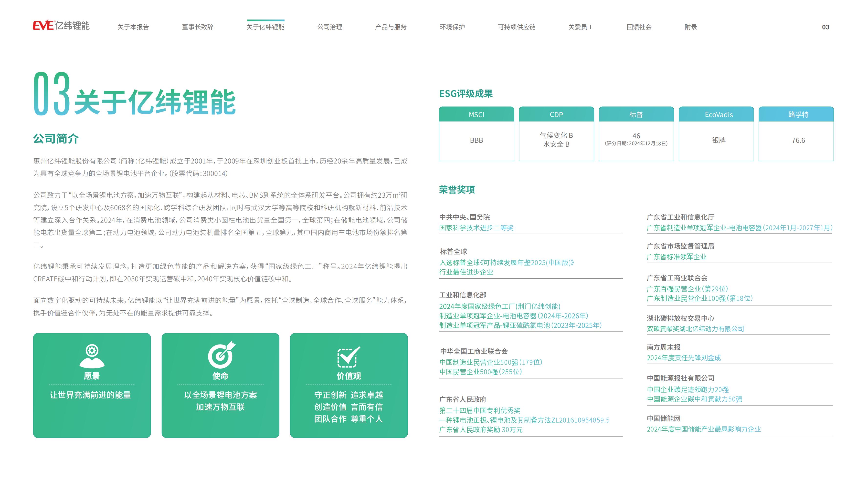
Task: Click the BBB rating value
Action: 476,140
